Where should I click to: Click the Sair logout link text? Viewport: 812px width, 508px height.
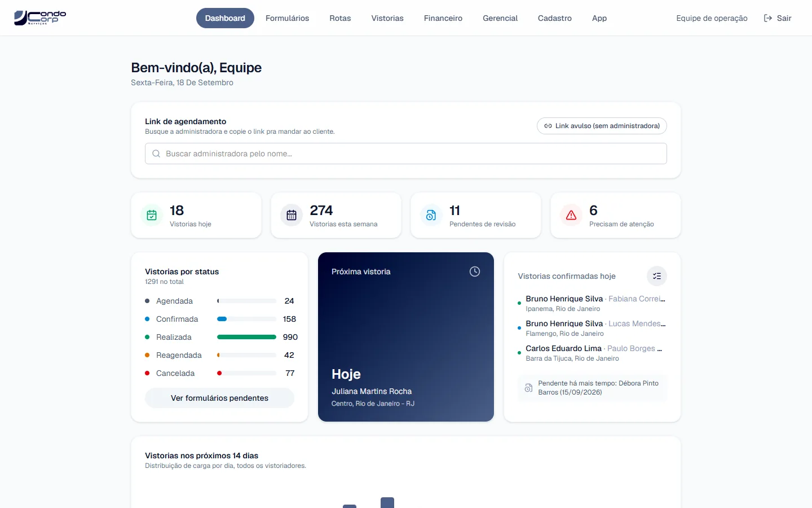(784, 18)
